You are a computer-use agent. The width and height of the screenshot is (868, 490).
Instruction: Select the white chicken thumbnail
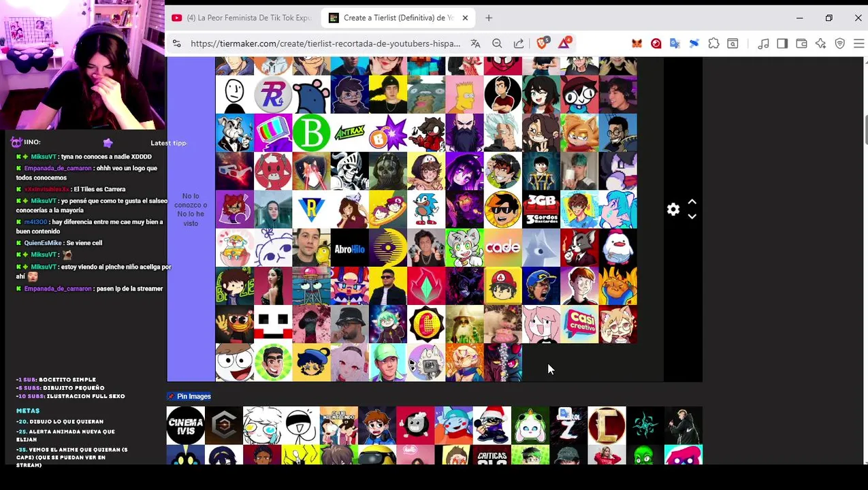point(617,248)
